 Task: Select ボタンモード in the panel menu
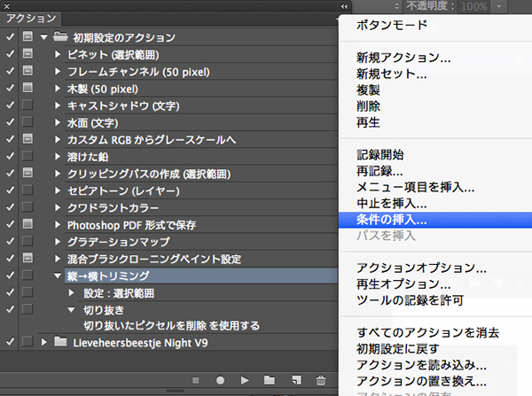[391, 25]
